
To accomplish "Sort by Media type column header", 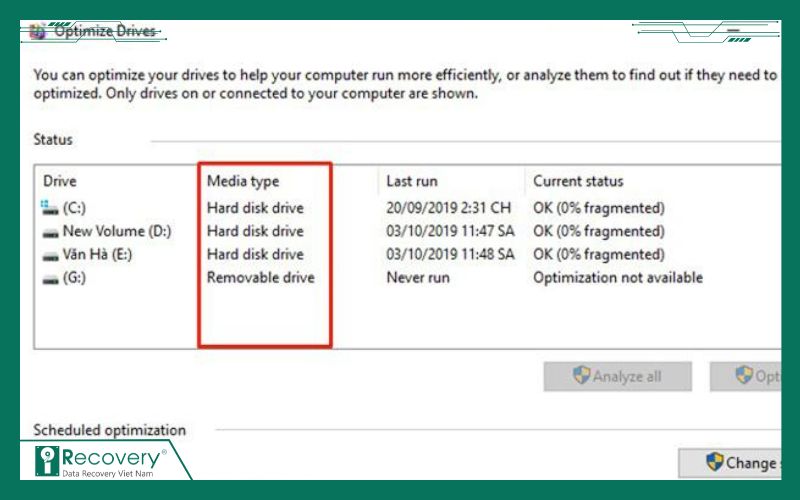I will (x=243, y=181).
